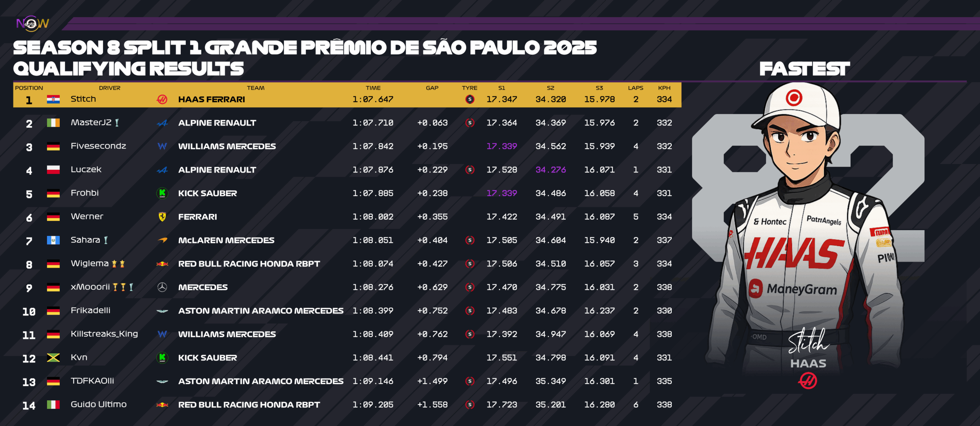Click the Haas logo beside Stitch
Viewport: 980px width, 426px height.
(162, 99)
